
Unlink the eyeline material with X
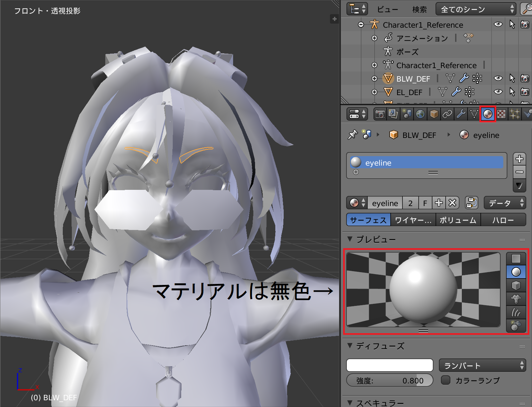452,203
